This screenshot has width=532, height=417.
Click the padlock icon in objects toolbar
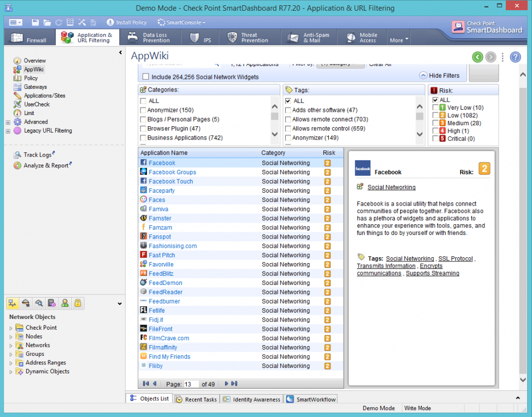78,303
